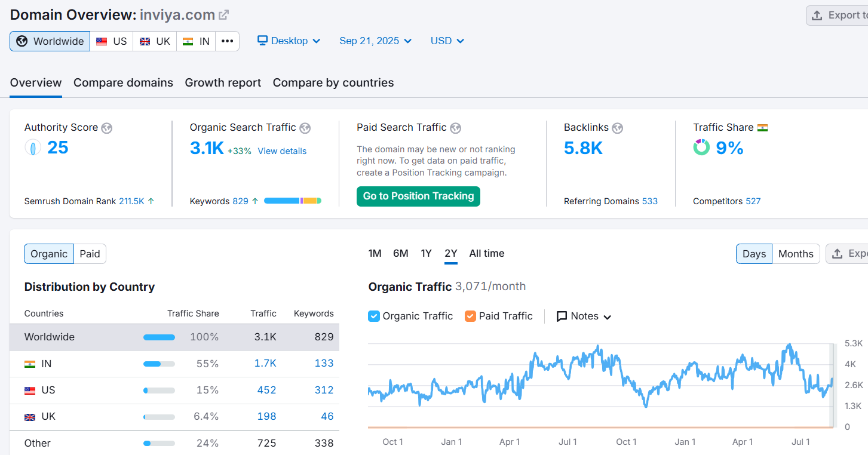Click the UK flag icon in database selector
This screenshot has height=455, width=868.
coord(145,41)
